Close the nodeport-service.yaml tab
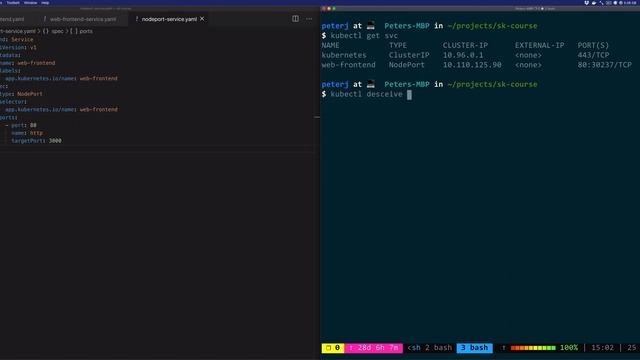Viewport: 640px width, 360px height. tap(202, 19)
